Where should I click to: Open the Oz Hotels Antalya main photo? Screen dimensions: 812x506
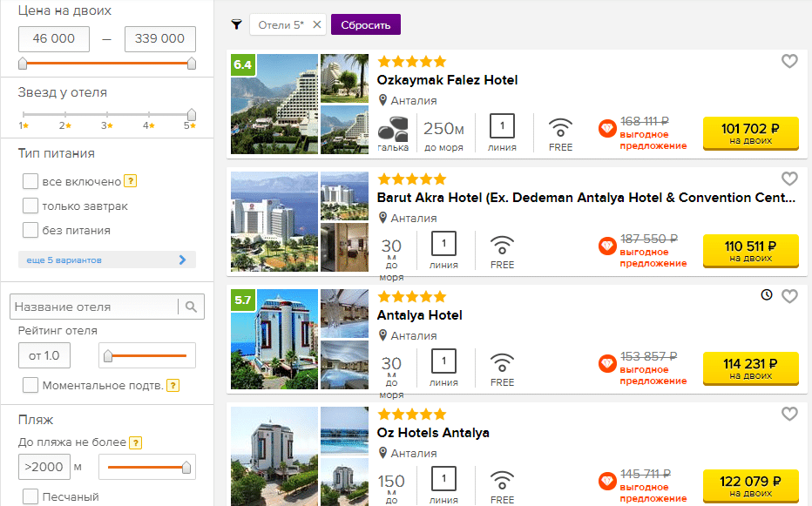click(x=274, y=456)
